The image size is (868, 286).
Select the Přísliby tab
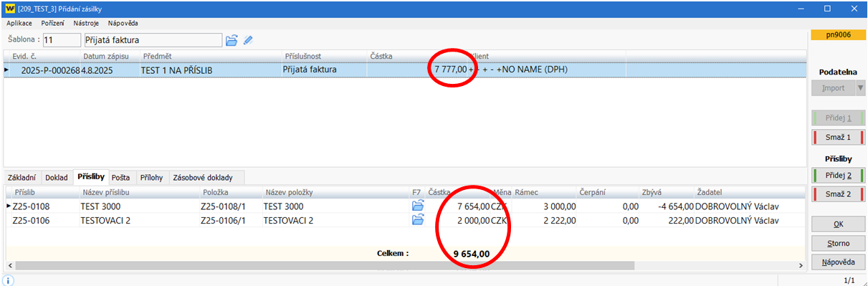(x=91, y=176)
